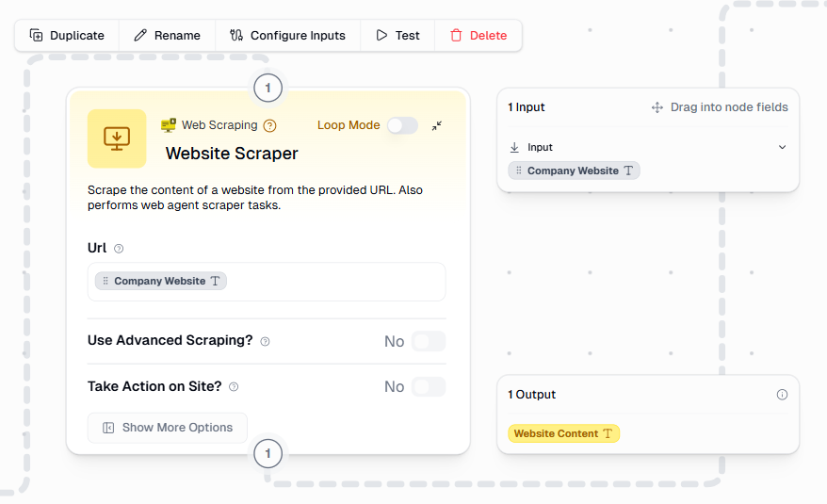Click the play icon beside Test
Viewport: 827px width, 504px height.
381,36
